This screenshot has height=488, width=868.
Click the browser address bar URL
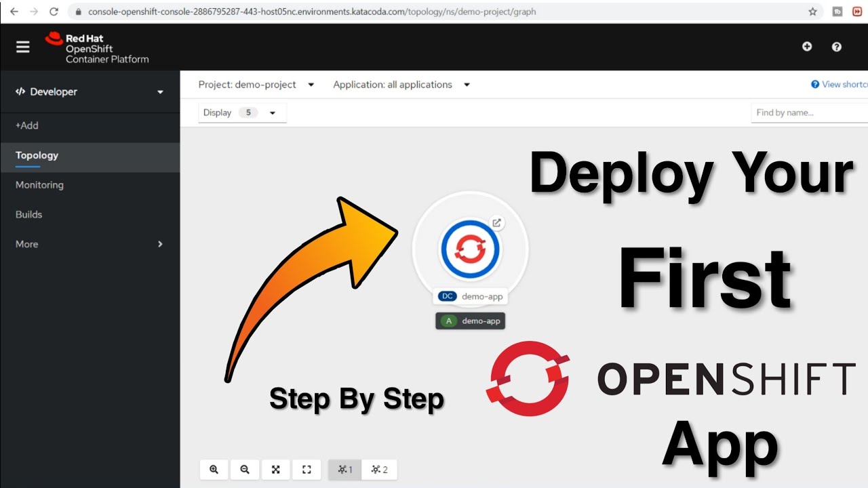[312, 12]
